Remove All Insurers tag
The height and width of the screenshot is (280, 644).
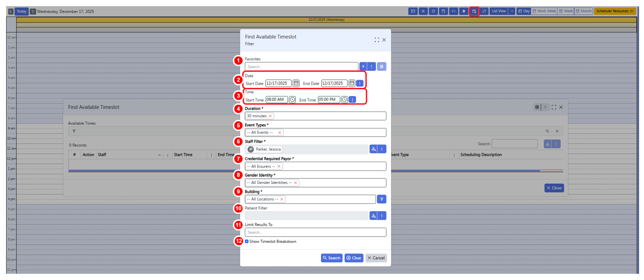[x=279, y=166]
